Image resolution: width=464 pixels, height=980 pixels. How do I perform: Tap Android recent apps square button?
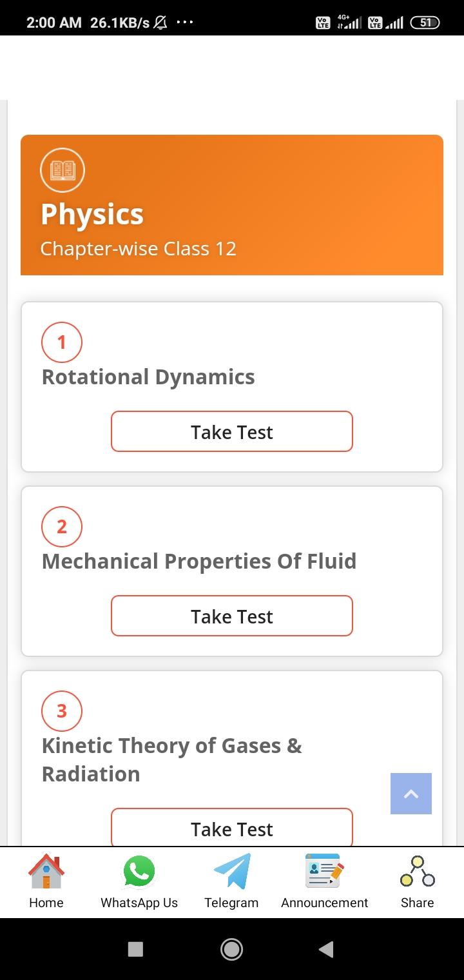point(135,949)
